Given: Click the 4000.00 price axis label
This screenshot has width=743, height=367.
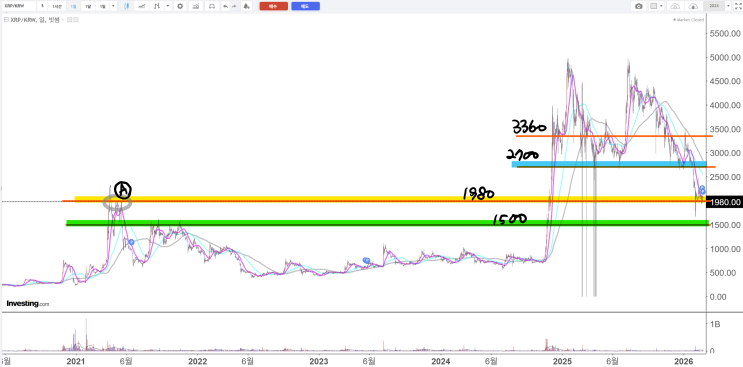Looking at the screenshot, I should click(725, 105).
